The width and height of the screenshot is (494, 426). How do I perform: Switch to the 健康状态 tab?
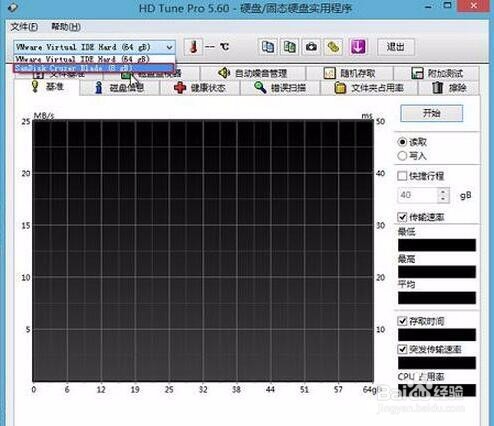[x=200, y=88]
